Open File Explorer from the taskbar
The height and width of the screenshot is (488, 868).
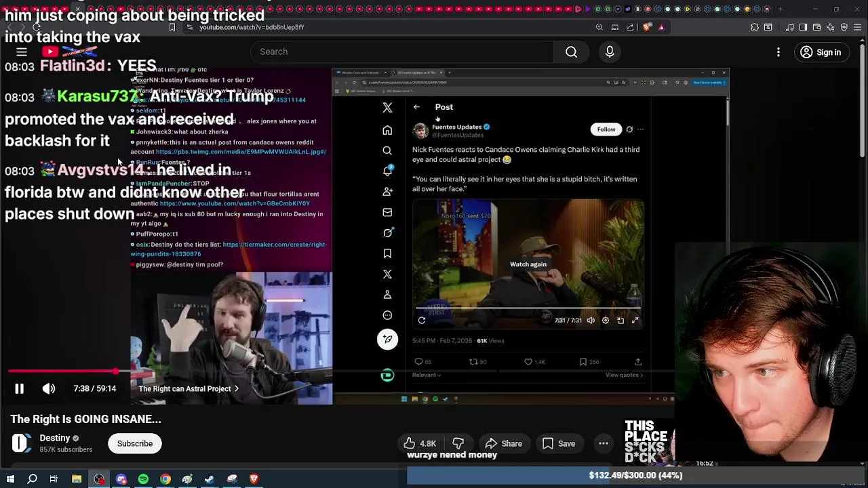click(x=77, y=479)
